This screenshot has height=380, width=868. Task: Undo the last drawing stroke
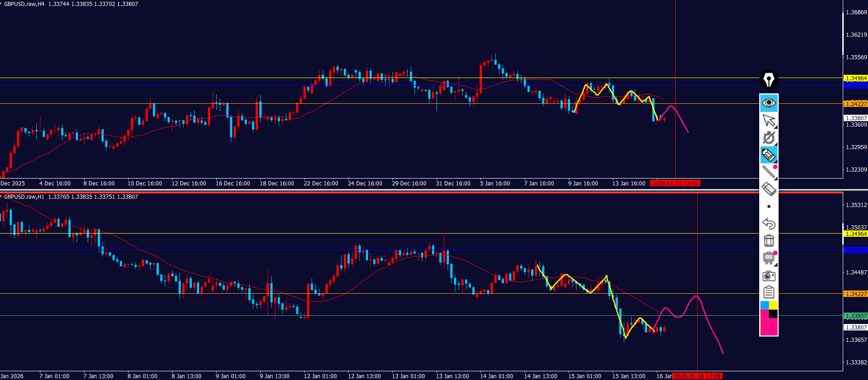pos(769,224)
